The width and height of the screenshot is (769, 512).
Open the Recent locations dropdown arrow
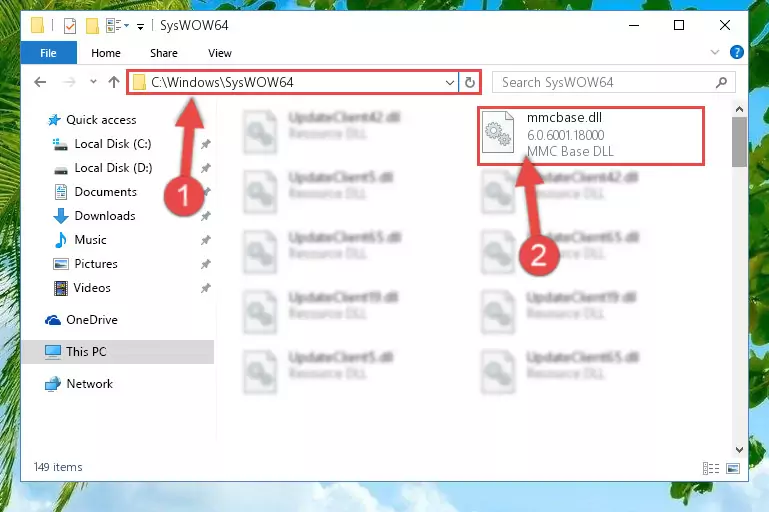point(93,82)
